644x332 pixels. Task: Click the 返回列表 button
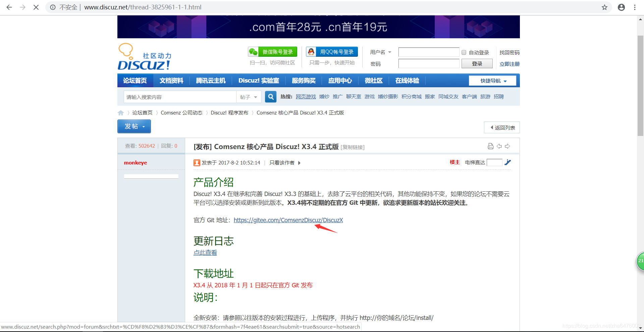click(502, 128)
